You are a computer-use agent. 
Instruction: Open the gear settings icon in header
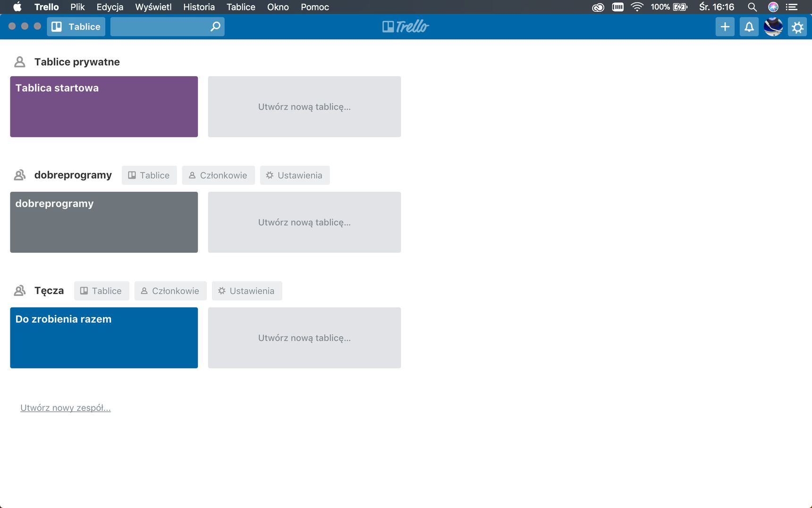click(x=797, y=27)
